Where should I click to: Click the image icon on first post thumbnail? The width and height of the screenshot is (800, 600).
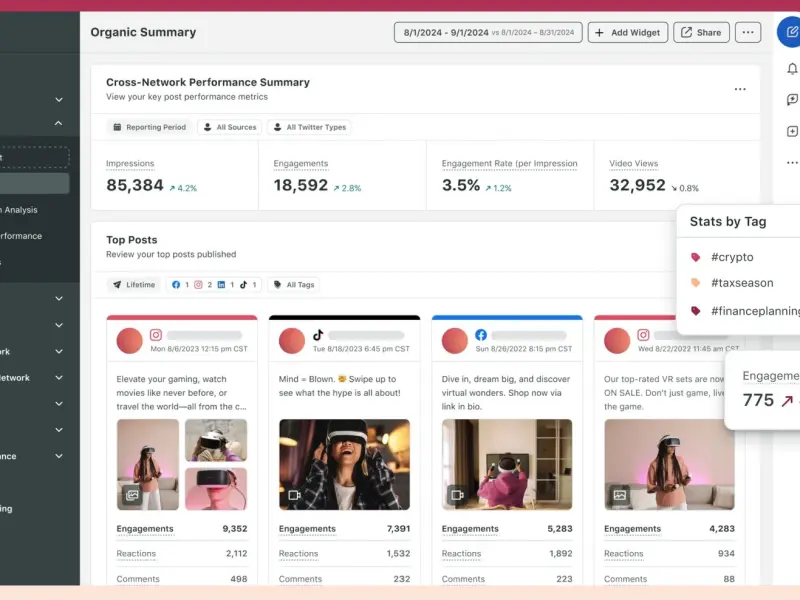click(x=132, y=494)
